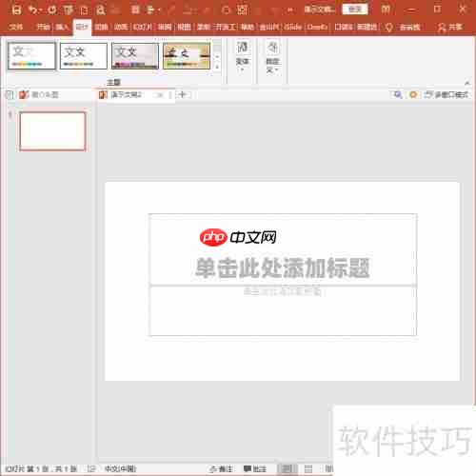Viewport: 476px width, 476px height.
Task: Click the Redo icon in title bar
Action: pyautogui.click(x=52, y=10)
